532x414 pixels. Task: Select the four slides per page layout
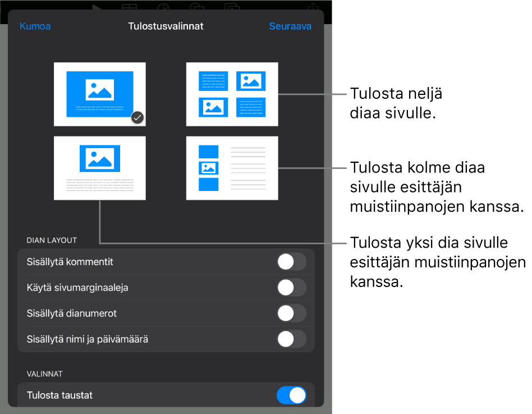coord(232,94)
